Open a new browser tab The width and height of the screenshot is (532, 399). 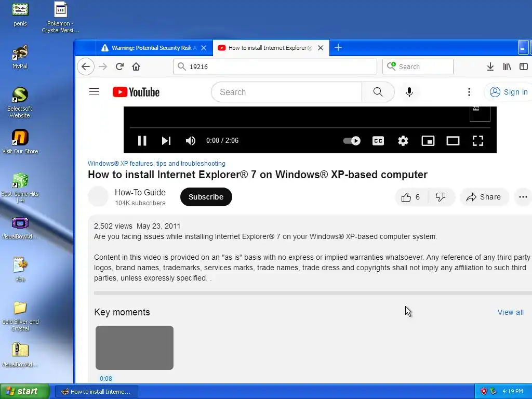click(338, 47)
